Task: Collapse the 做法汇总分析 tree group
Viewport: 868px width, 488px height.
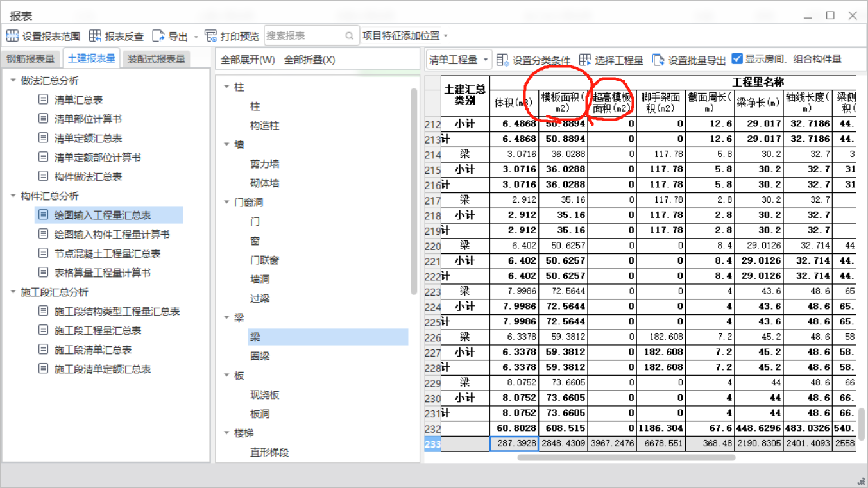Action: click(x=13, y=80)
